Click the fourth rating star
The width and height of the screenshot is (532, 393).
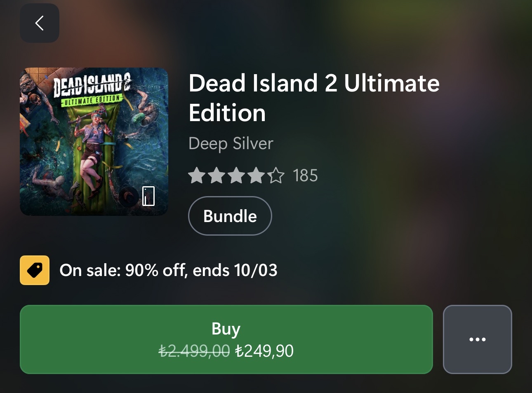click(256, 175)
